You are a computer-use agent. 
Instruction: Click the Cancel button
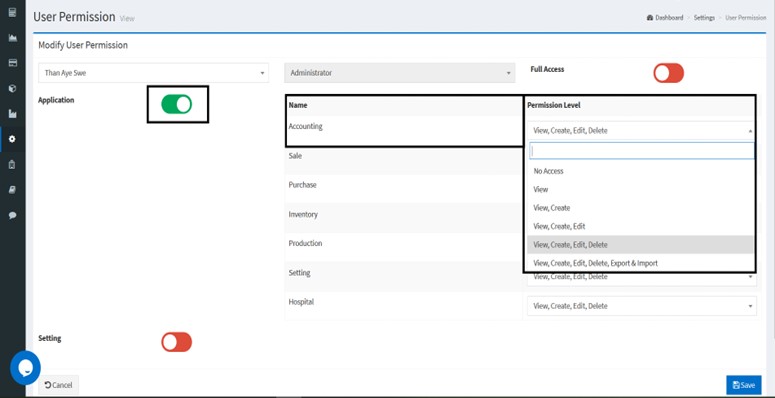tap(58, 385)
